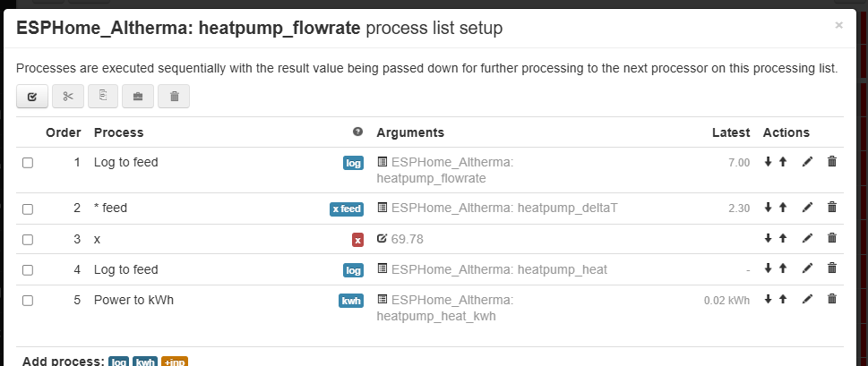The height and width of the screenshot is (366, 868).
Task: Click the help question mark icon
Action: tap(358, 132)
